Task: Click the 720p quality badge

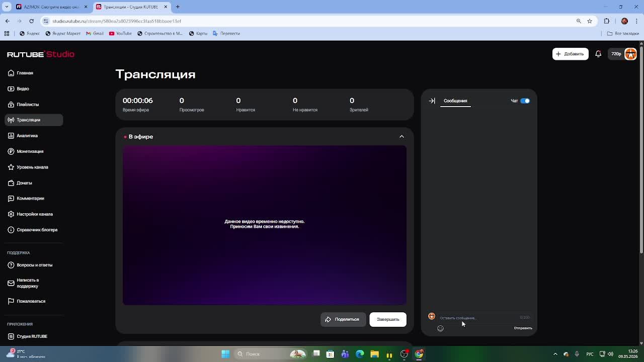Action: tap(616, 54)
